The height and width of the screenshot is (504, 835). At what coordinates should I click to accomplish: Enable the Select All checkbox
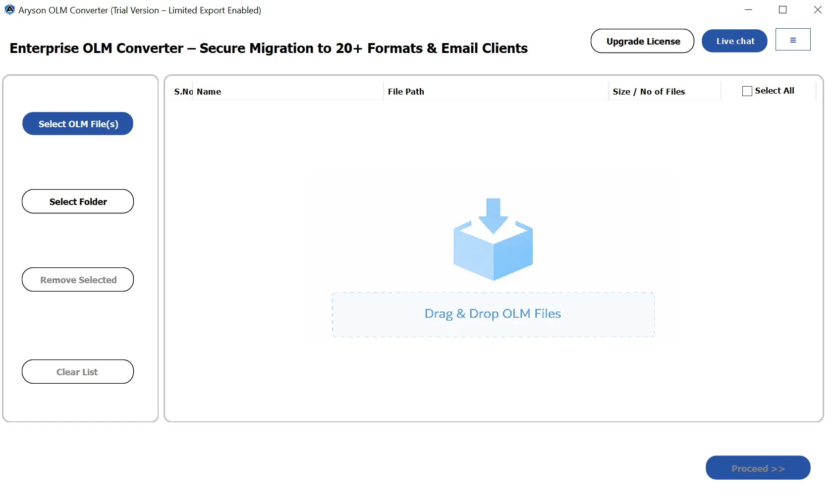point(747,91)
